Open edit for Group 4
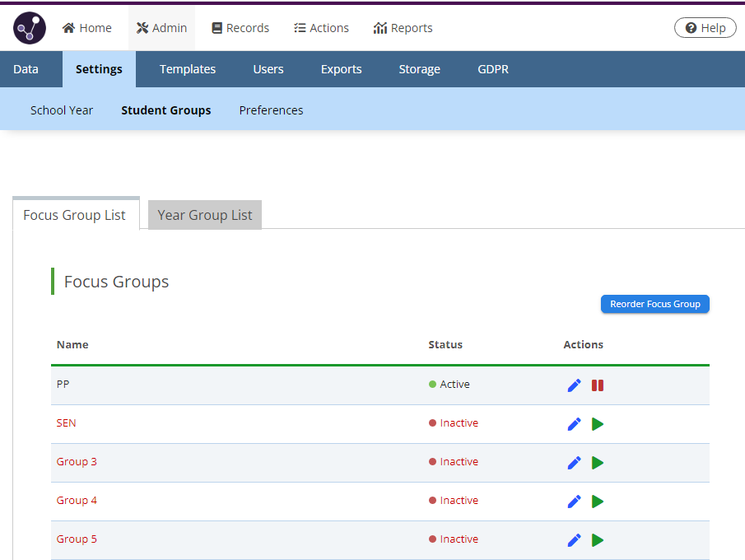 pyautogui.click(x=575, y=502)
